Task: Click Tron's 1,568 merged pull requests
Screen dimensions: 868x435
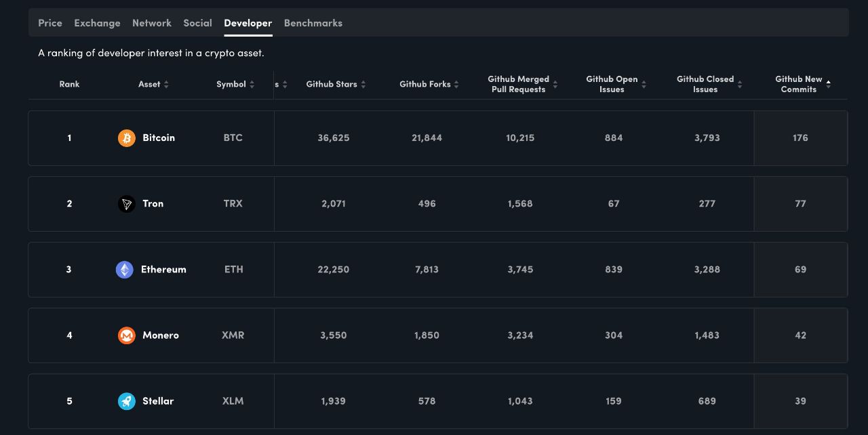Action: click(520, 203)
